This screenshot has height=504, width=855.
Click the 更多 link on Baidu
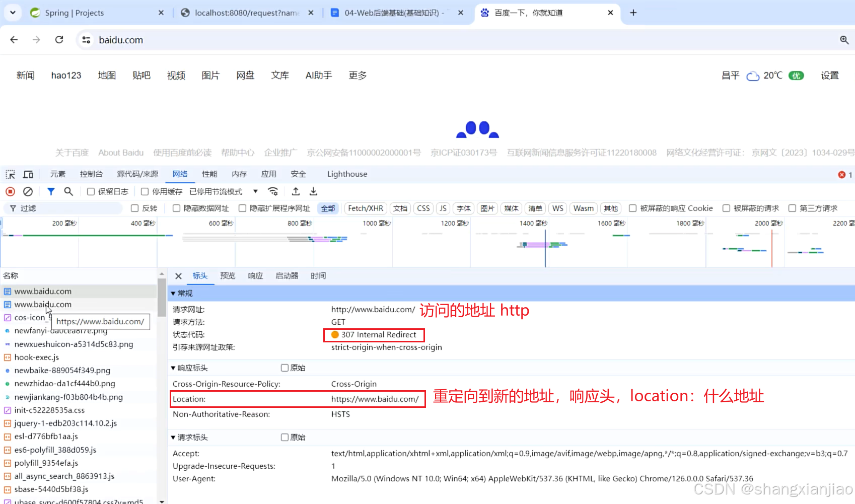358,76
